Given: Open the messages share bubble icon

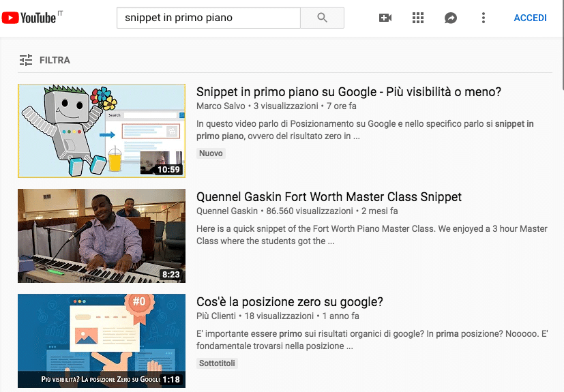Looking at the screenshot, I should [450, 18].
